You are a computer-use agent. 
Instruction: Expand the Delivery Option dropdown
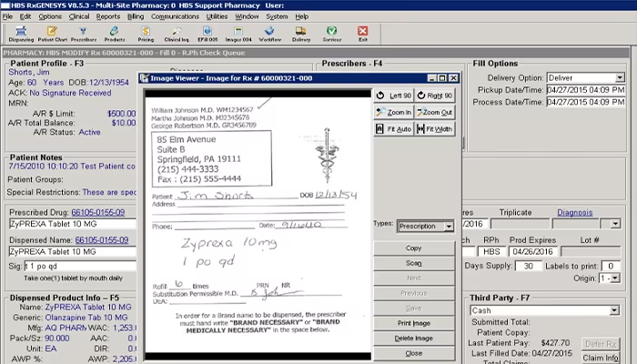(x=620, y=77)
